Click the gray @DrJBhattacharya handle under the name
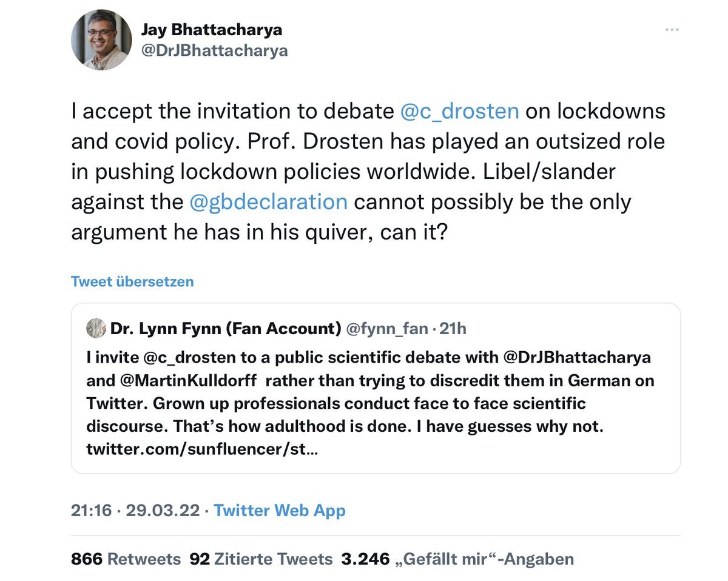The width and height of the screenshot is (728, 581). [214, 52]
